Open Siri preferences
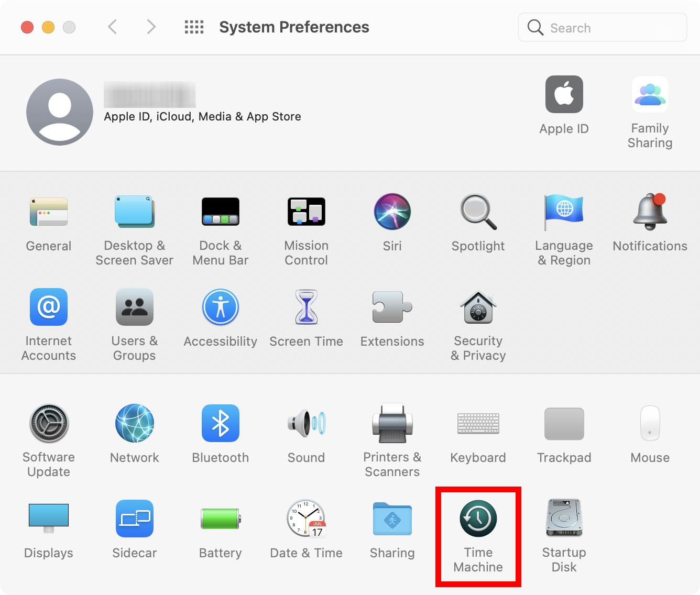This screenshot has width=700, height=595. [392, 212]
